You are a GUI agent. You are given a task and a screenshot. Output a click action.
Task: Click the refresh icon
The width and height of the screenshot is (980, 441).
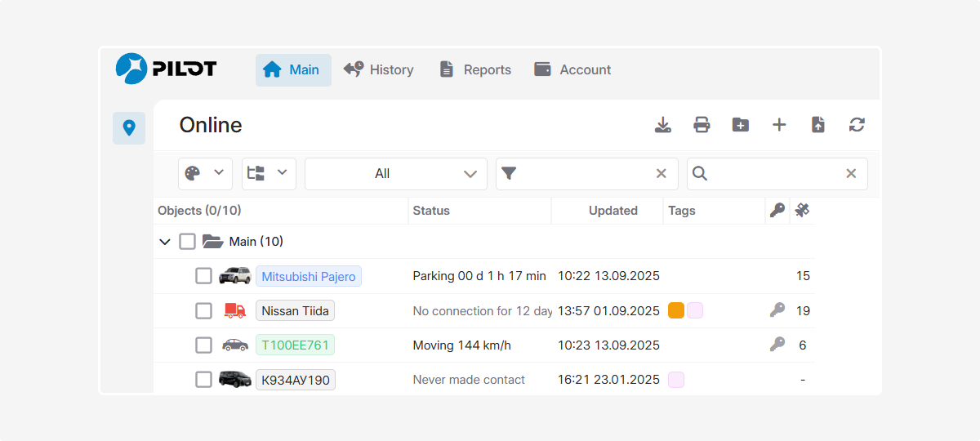point(857,125)
